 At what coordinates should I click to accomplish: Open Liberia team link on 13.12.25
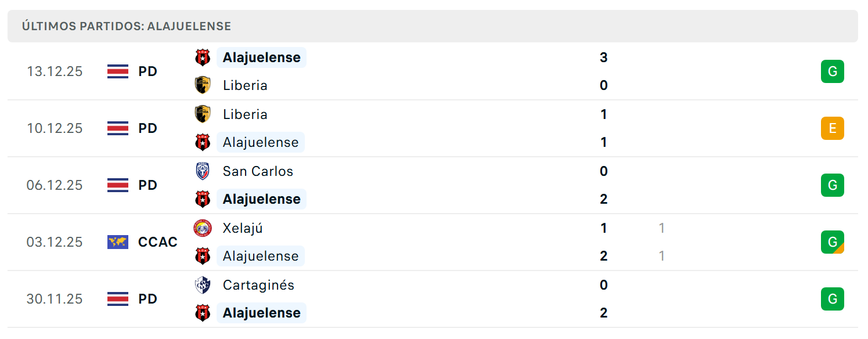[x=245, y=85]
